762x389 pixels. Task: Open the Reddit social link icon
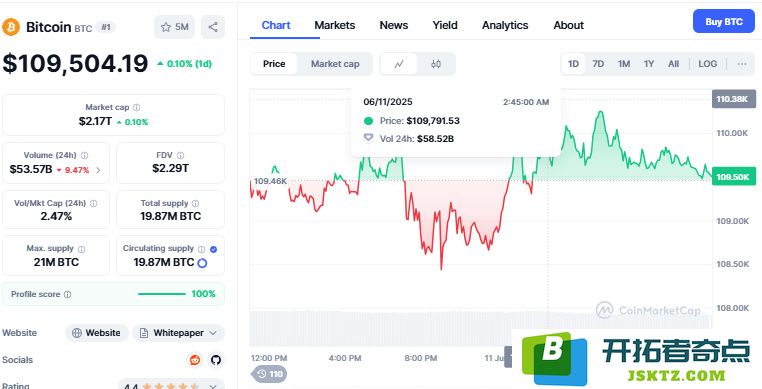coord(195,360)
